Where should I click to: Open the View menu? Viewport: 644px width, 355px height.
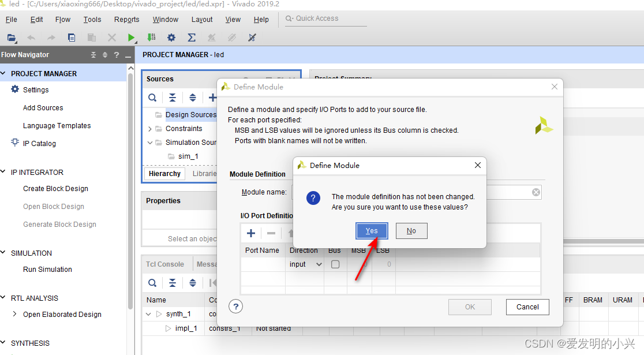(233, 20)
